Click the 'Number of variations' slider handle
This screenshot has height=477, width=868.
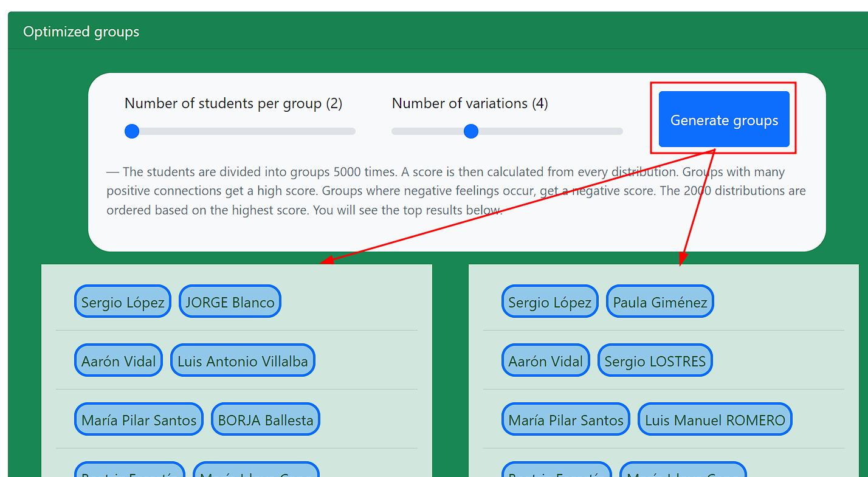(471, 131)
